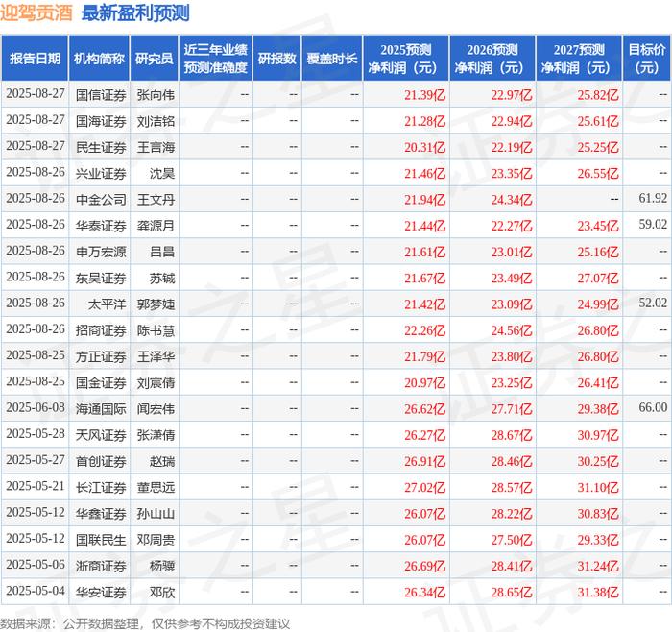
Task: Click analyst name 龚源月
Action: pos(156,226)
